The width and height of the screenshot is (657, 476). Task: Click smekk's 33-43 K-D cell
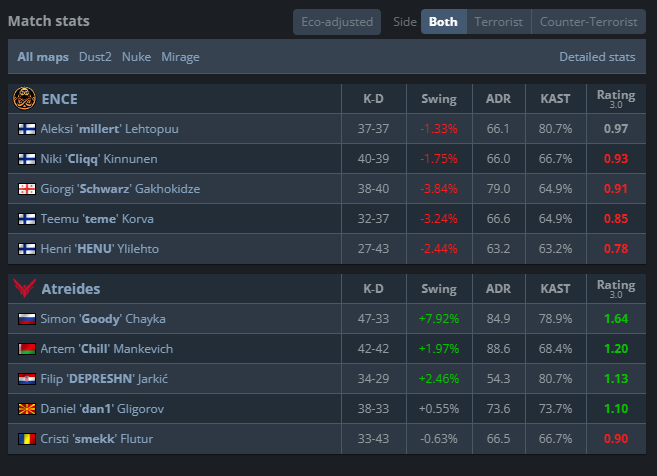click(x=373, y=439)
